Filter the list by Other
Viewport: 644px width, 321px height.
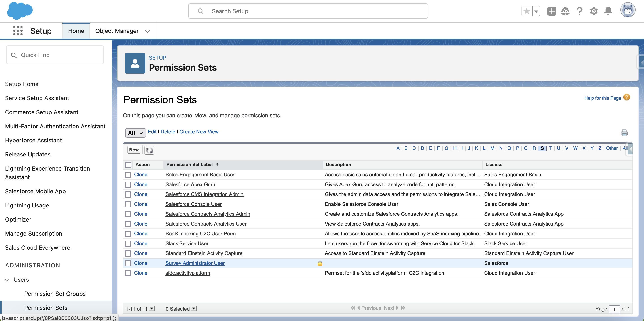[x=612, y=148]
